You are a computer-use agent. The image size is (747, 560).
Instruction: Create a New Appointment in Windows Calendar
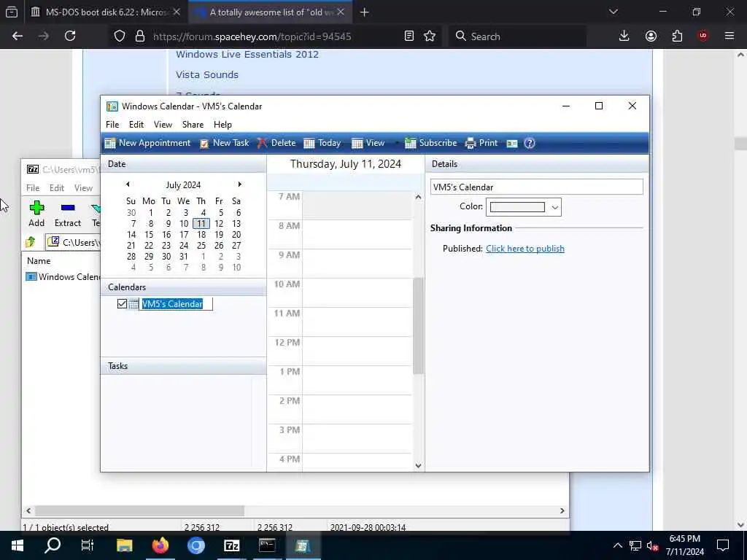coord(147,143)
